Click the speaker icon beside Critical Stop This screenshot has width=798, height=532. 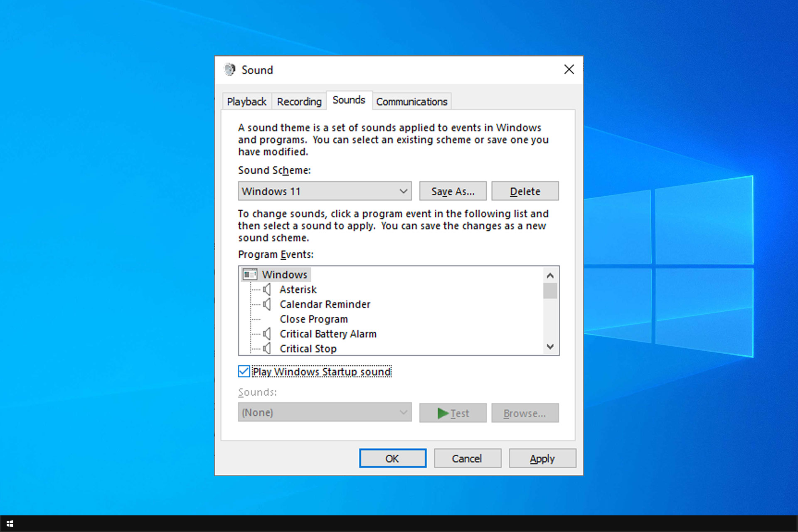pyautogui.click(x=267, y=348)
